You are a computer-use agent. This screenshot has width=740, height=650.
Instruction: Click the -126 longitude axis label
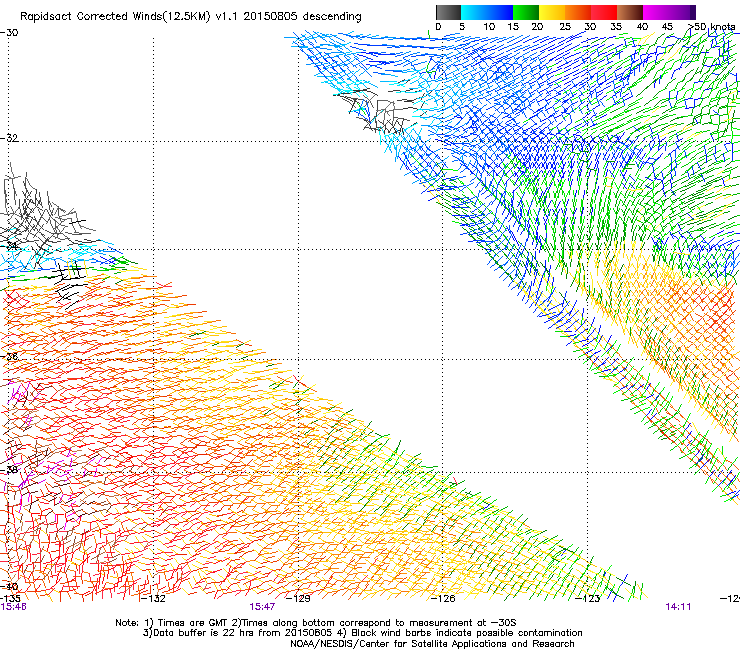tap(443, 599)
